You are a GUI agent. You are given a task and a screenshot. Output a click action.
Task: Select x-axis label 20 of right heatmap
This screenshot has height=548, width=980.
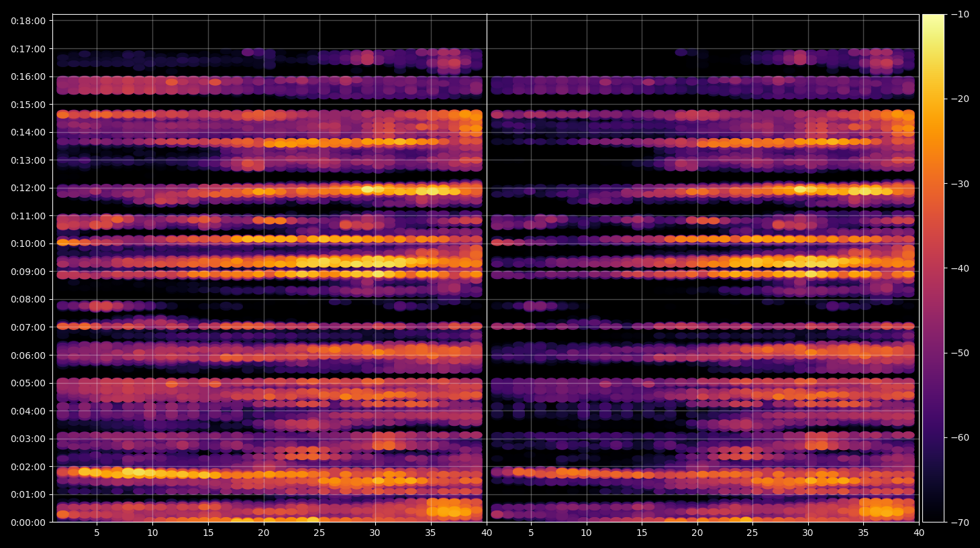click(x=697, y=533)
